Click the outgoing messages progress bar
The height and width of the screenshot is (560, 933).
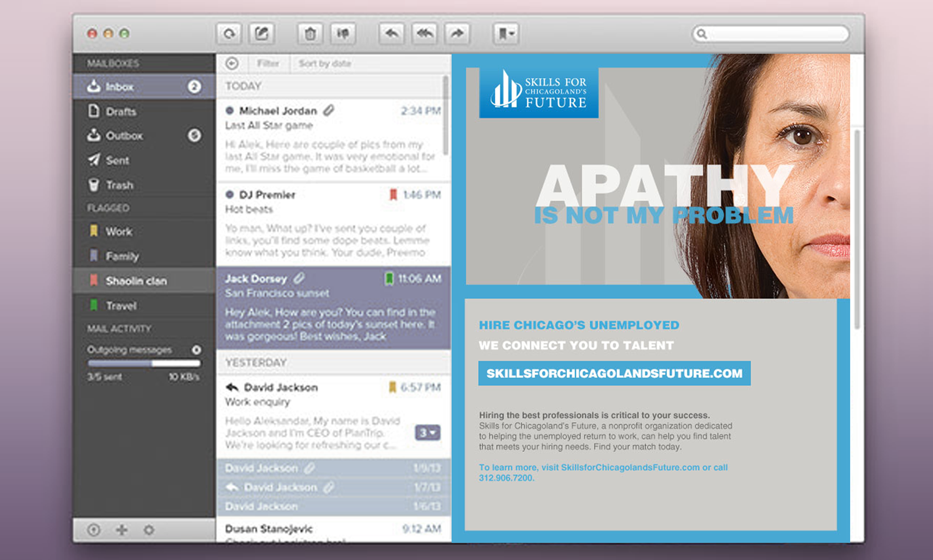(144, 363)
